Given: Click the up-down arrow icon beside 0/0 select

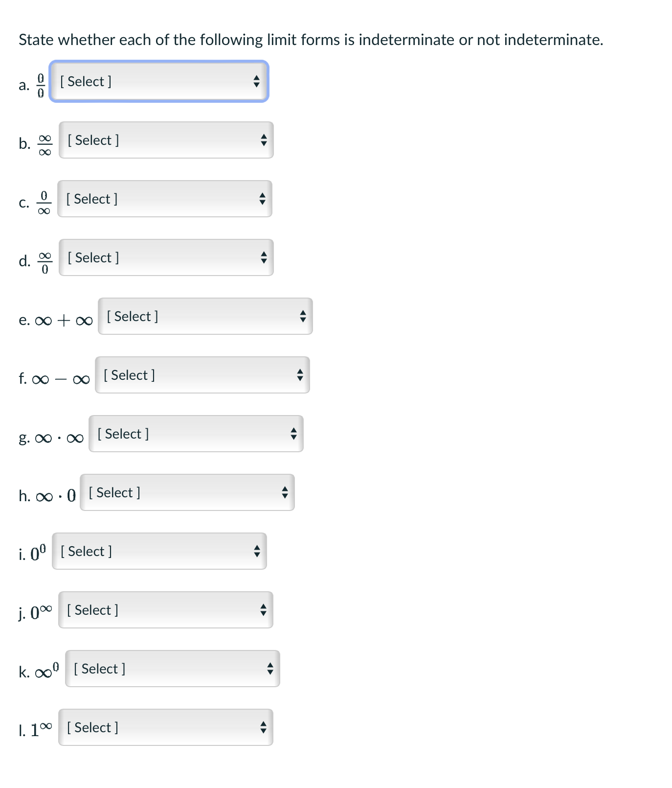Looking at the screenshot, I should tap(256, 81).
